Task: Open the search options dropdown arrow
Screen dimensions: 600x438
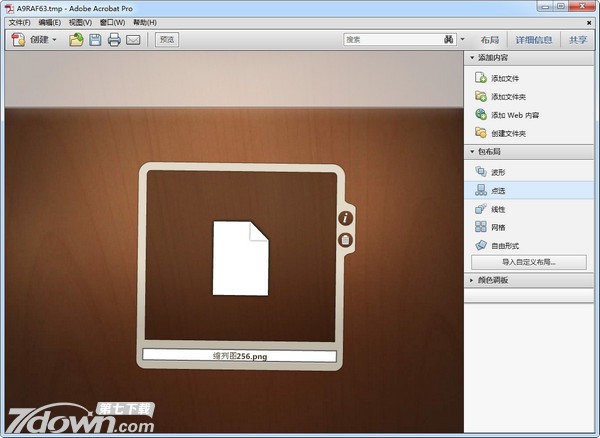Action: (462, 40)
